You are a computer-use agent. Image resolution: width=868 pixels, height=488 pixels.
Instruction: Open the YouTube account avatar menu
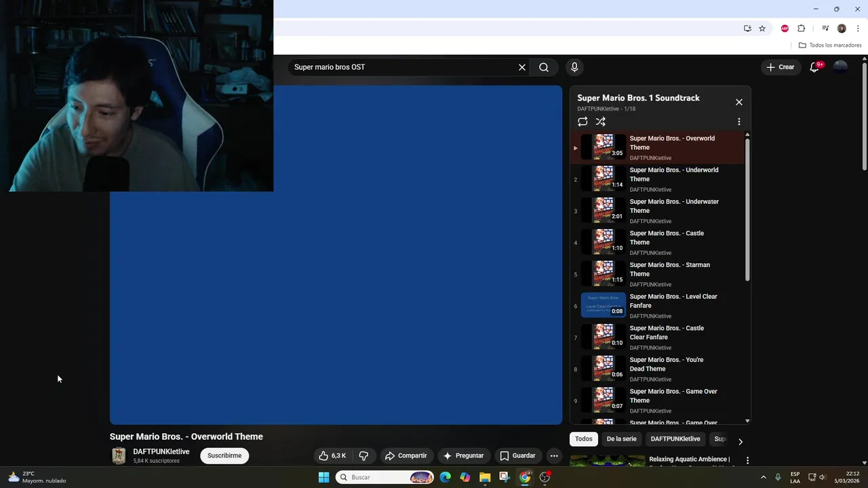840,67
